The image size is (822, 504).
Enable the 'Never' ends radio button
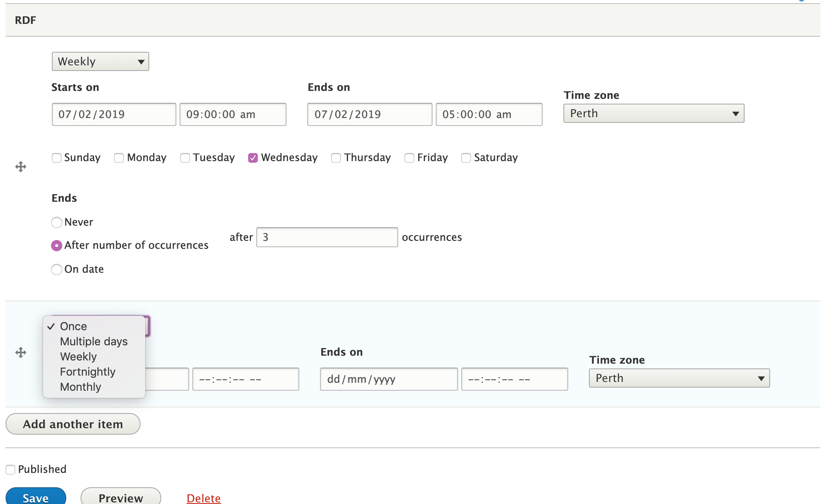[x=56, y=222]
